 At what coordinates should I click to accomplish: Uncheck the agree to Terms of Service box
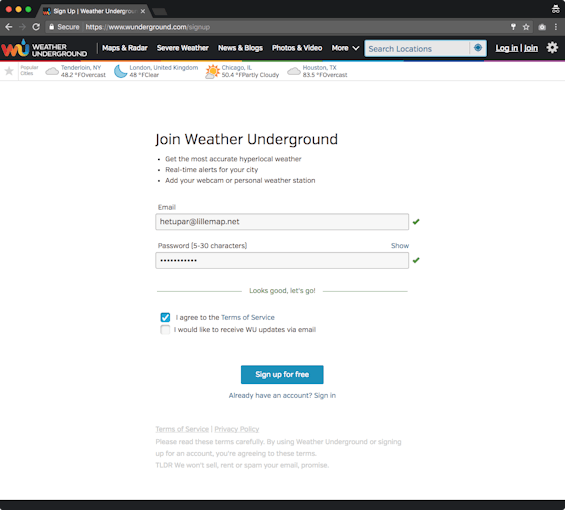click(x=165, y=317)
